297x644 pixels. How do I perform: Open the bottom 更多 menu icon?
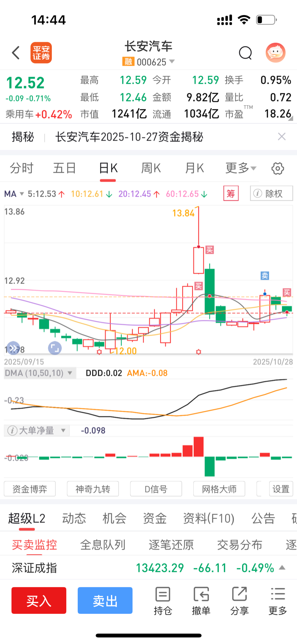pyautogui.click(x=278, y=601)
